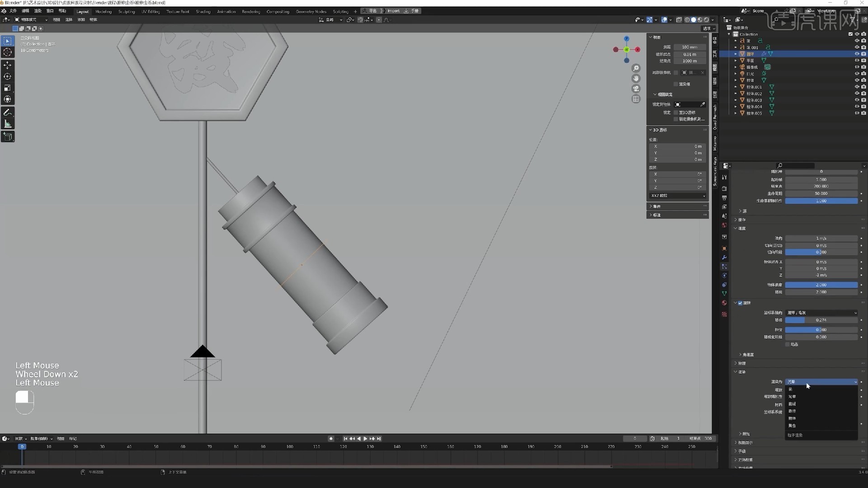Hide the 摄像机 object in viewport
The image size is (868, 488).
pyautogui.click(x=857, y=67)
